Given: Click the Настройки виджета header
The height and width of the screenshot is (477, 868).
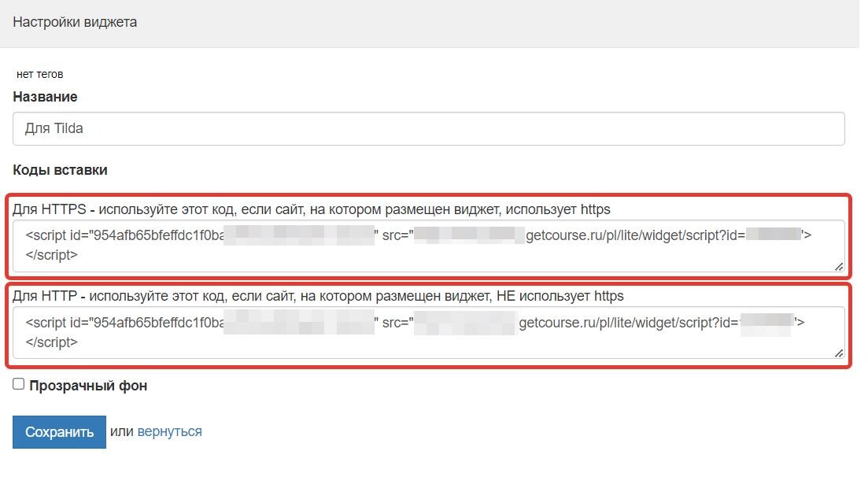Looking at the screenshot, I should (x=75, y=22).
